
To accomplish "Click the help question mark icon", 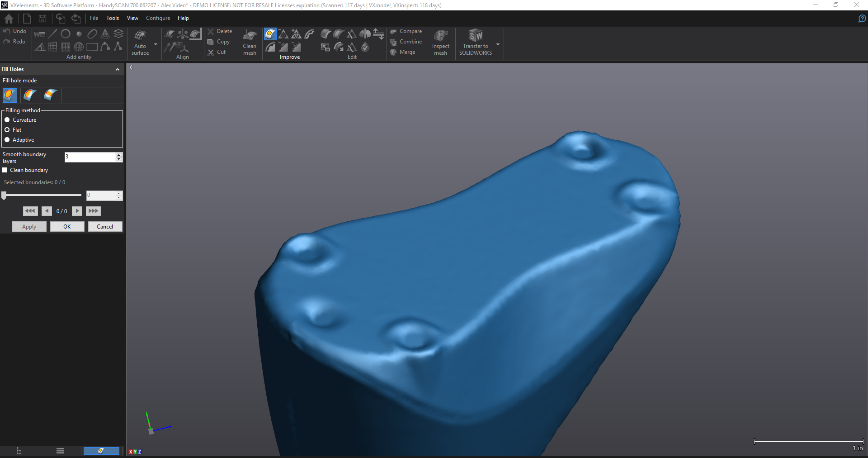I will [862, 19].
